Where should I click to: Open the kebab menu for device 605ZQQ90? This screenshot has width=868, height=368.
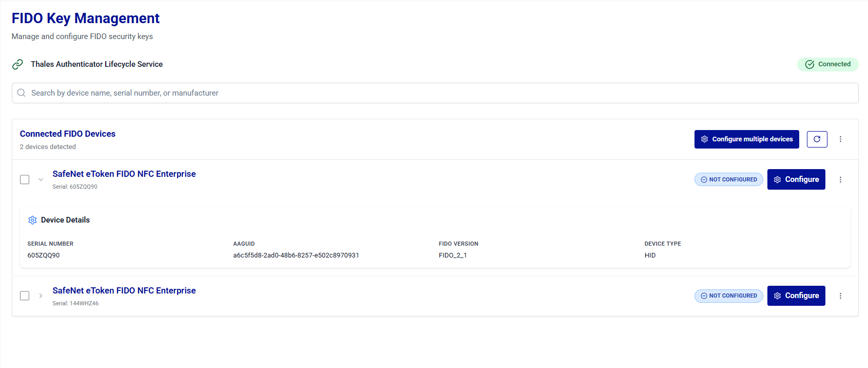click(x=840, y=179)
